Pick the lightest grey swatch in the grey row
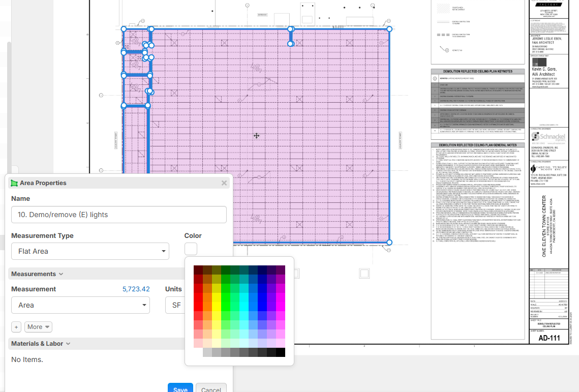 (207, 352)
